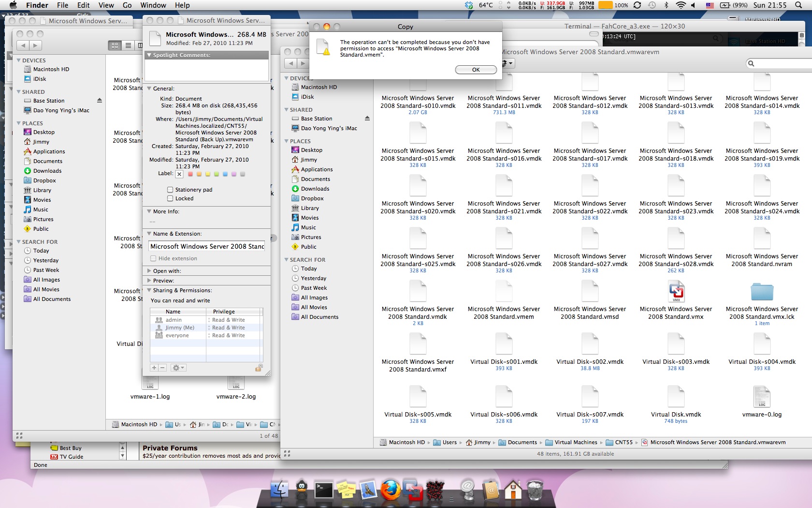
Task: Open the Mail stamp icon in the Dock
Action: coord(368,490)
